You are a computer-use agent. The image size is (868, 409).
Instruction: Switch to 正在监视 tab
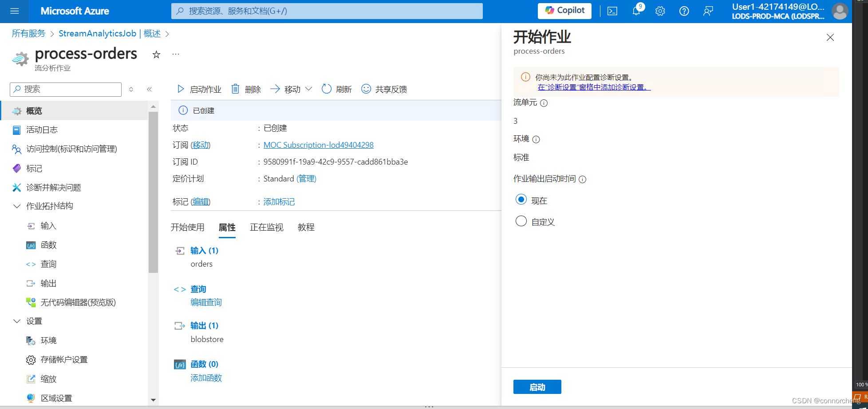[267, 228]
